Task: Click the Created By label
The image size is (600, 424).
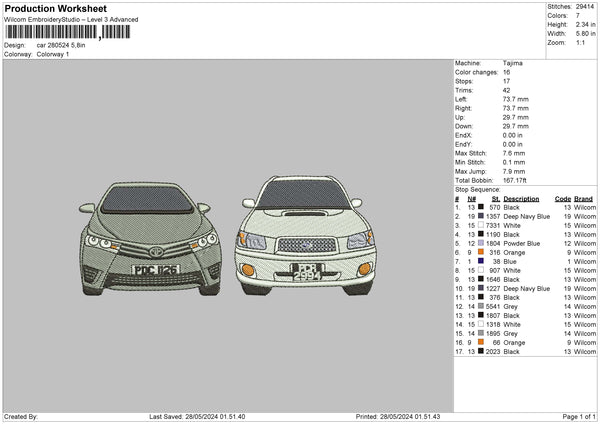Action: (x=21, y=416)
